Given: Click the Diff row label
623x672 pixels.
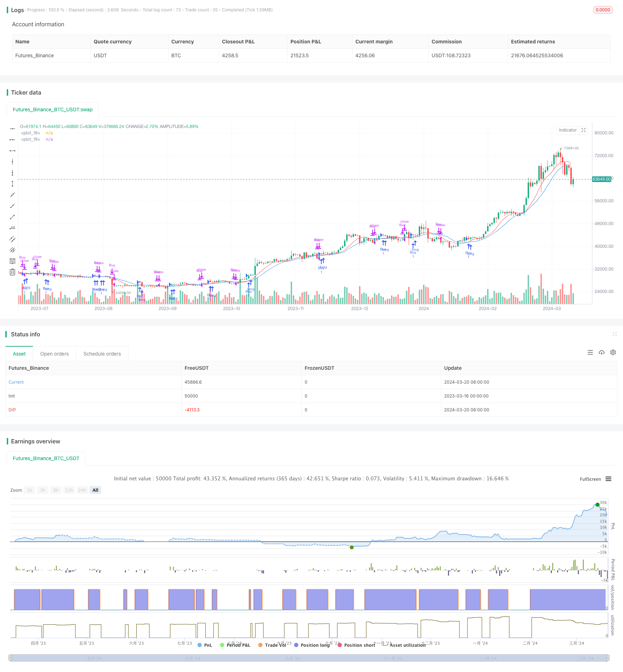Looking at the screenshot, I should 12,410.
